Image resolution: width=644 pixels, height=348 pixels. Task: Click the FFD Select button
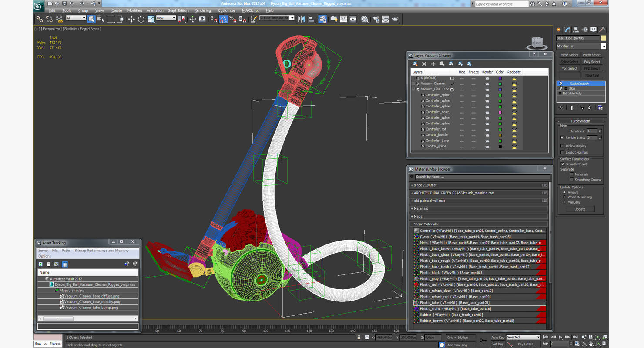(592, 68)
